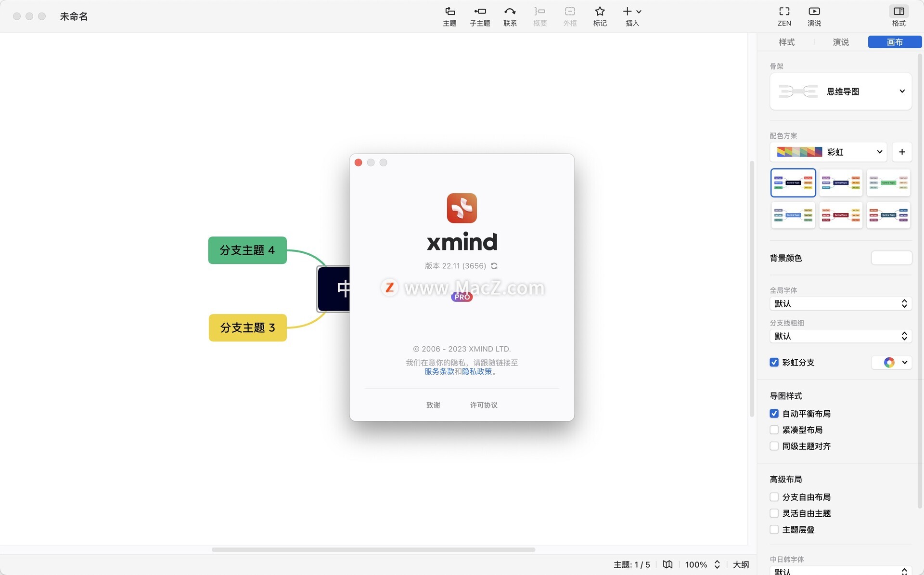Add a new topic using 主题 toolbar icon

[449, 16]
